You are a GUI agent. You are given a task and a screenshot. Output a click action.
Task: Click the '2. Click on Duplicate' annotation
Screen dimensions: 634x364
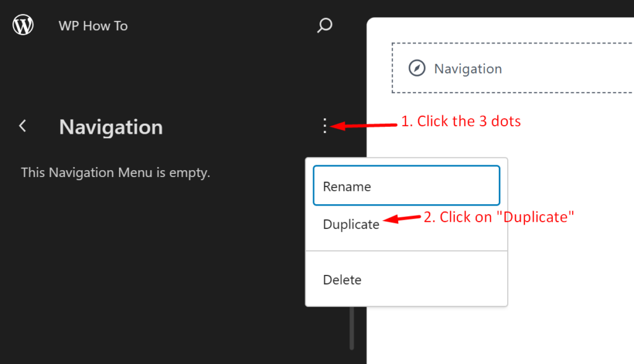(498, 217)
